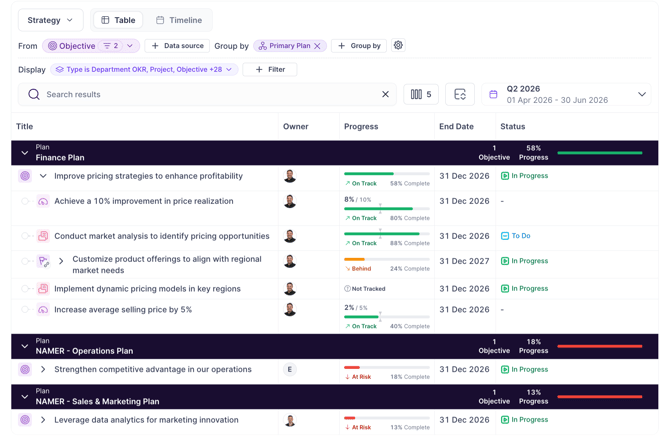
Task: Click the columns count icon showing 5
Action: click(x=421, y=94)
